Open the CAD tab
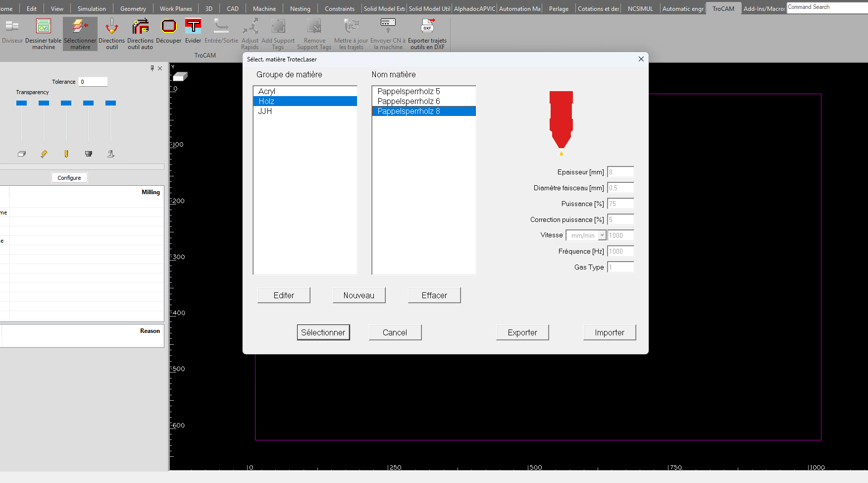This screenshot has height=483, width=868. coord(233,8)
